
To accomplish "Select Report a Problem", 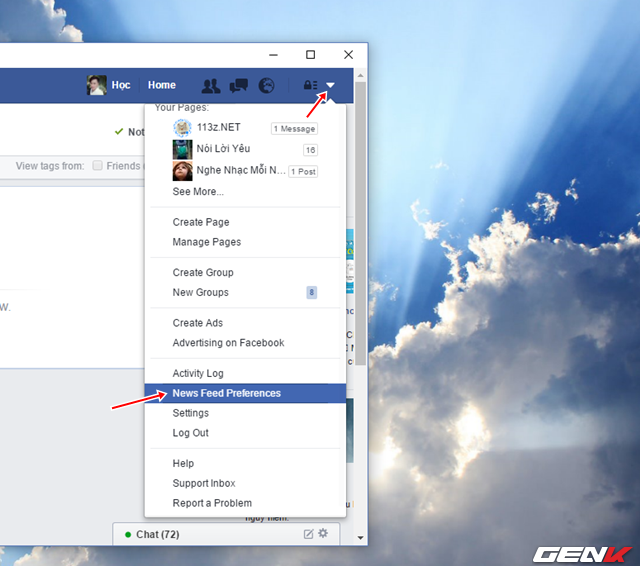I will coord(212,503).
